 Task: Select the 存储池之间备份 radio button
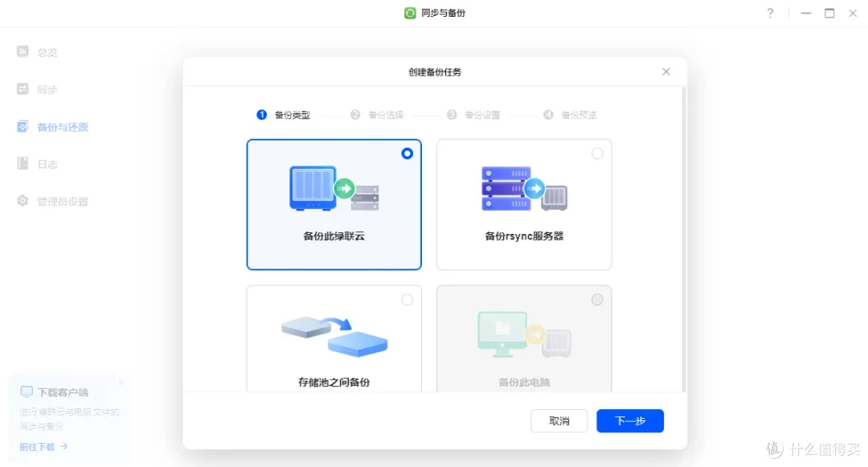407,299
